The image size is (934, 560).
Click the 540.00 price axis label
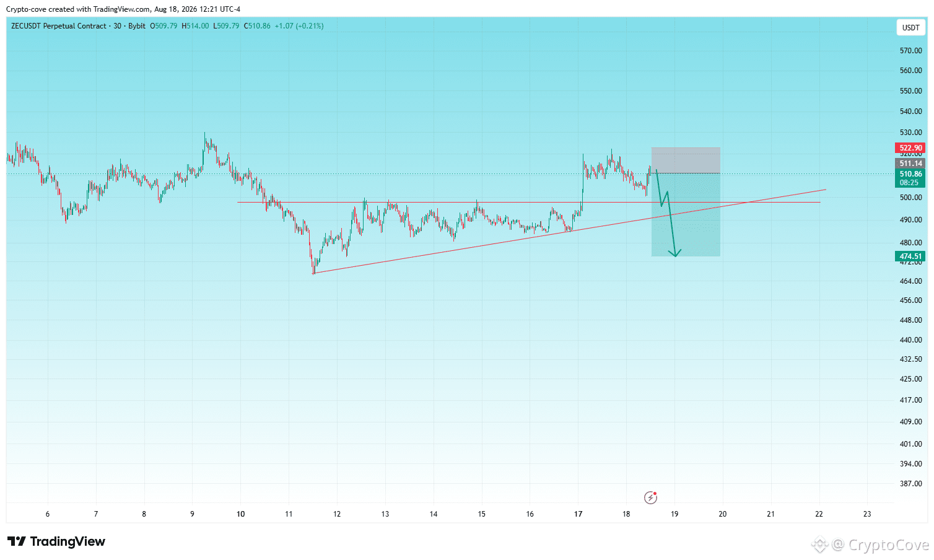point(910,112)
